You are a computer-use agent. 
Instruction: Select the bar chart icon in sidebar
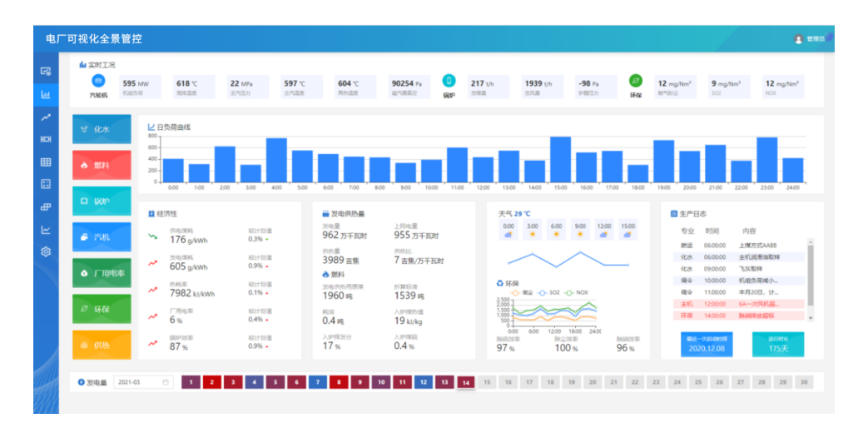46,94
